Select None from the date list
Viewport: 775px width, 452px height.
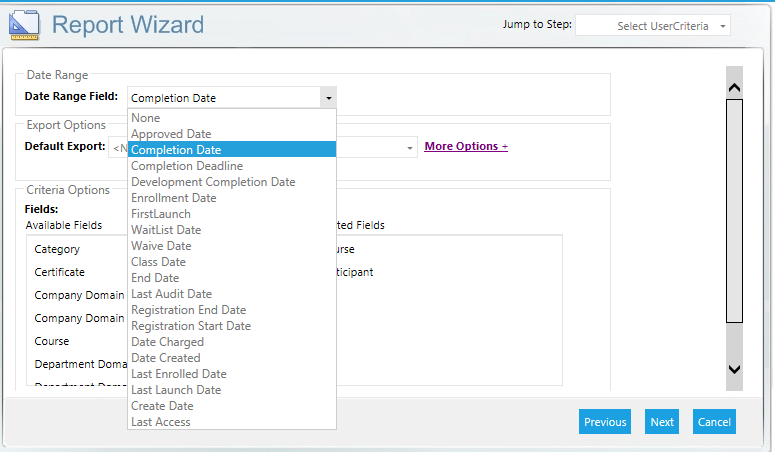click(x=146, y=118)
